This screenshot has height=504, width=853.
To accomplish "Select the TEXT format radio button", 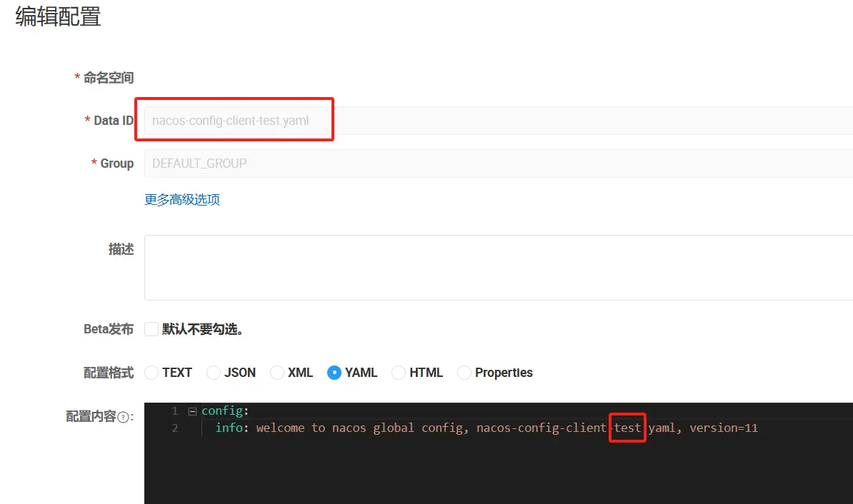I will coord(151,373).
